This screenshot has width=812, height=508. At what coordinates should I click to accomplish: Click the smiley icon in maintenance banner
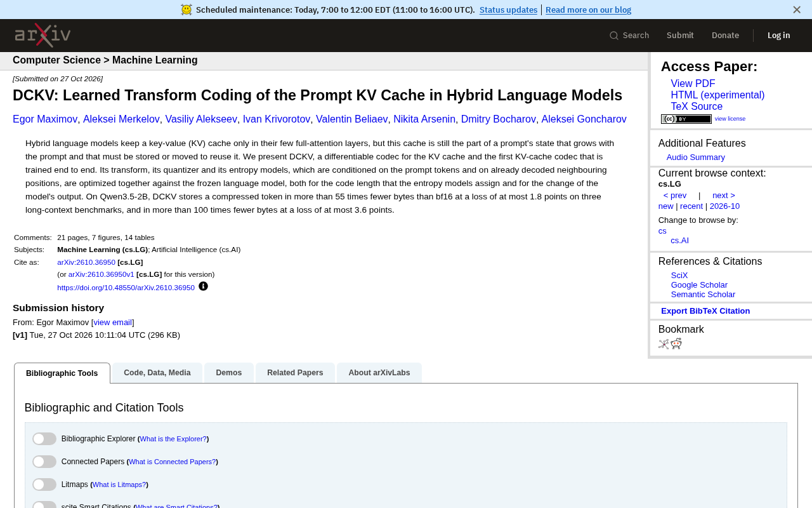click(x=186, y=10)
